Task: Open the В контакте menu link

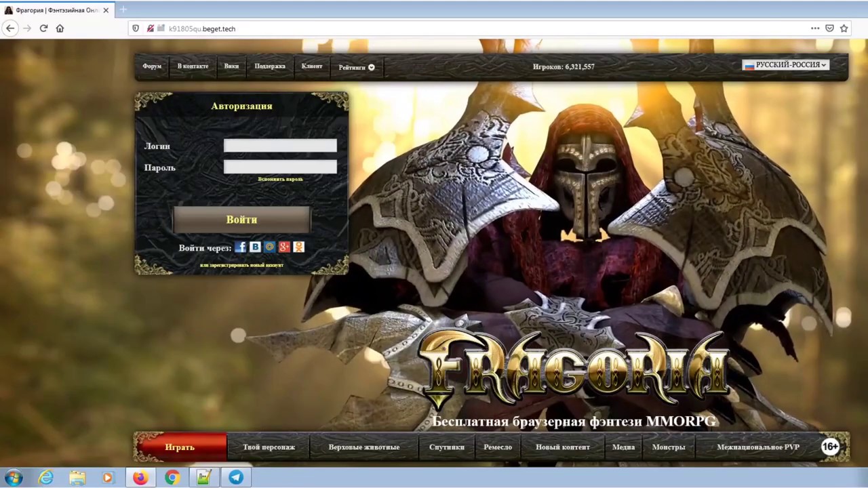Action: [x=193, y=66]
